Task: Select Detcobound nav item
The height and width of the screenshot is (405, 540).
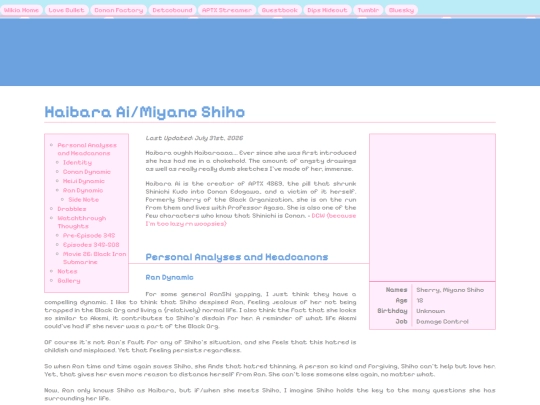Action: point(172,10)
